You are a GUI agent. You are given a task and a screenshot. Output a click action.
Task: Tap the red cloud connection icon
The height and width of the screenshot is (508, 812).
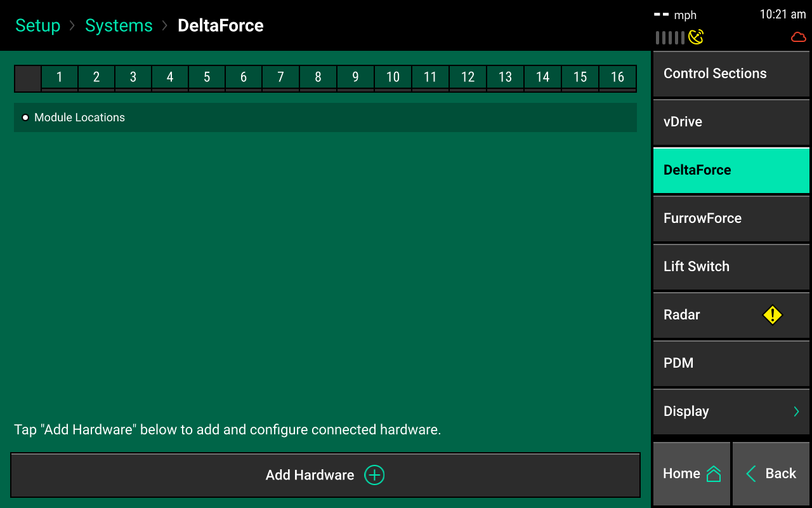pyautogui.click(x=798, y=37)
